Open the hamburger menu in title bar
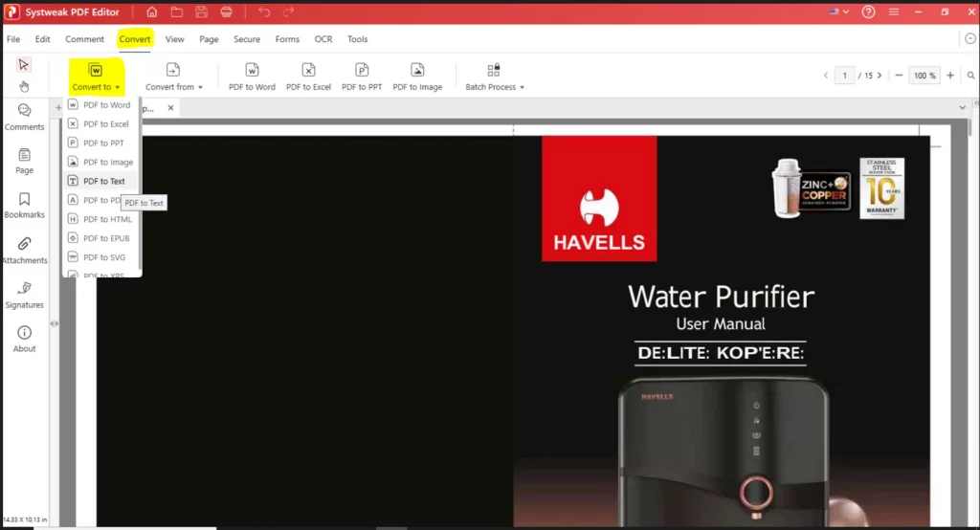This screenshot has width=980, height=530. click(894, 11)
